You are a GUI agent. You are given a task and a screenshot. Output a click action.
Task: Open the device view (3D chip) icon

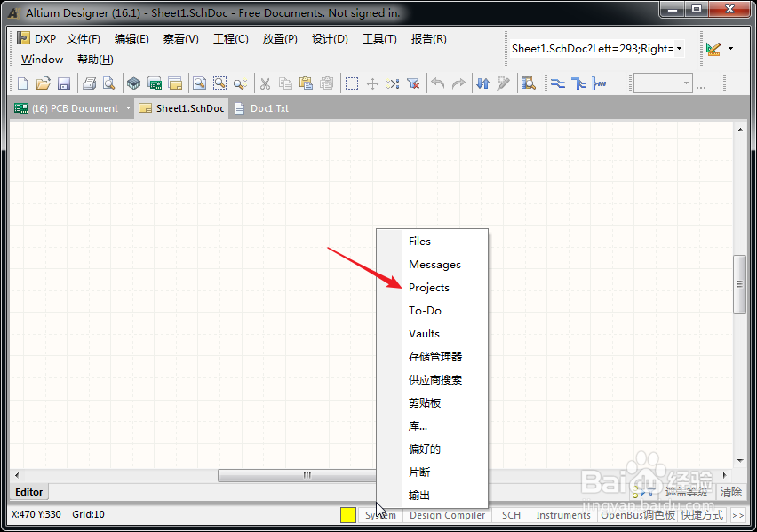click(134, 83)
